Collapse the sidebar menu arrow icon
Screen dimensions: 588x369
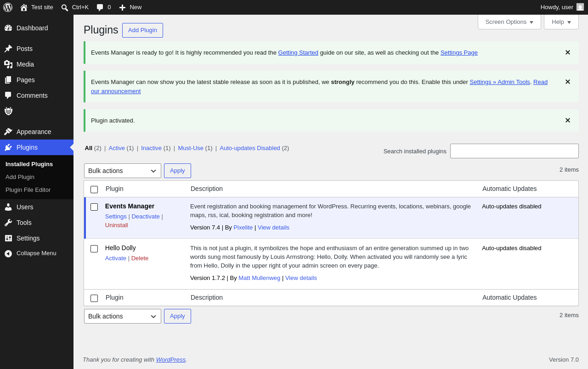tap(8, 253)
